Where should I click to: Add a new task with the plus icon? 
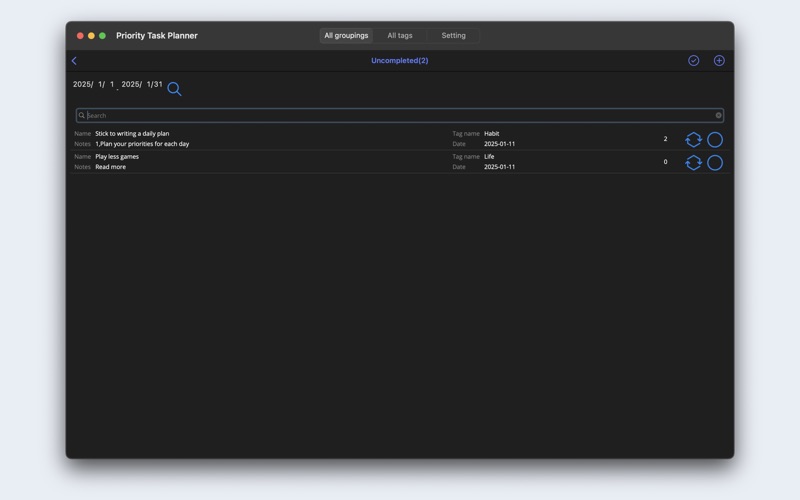point(719,61)
